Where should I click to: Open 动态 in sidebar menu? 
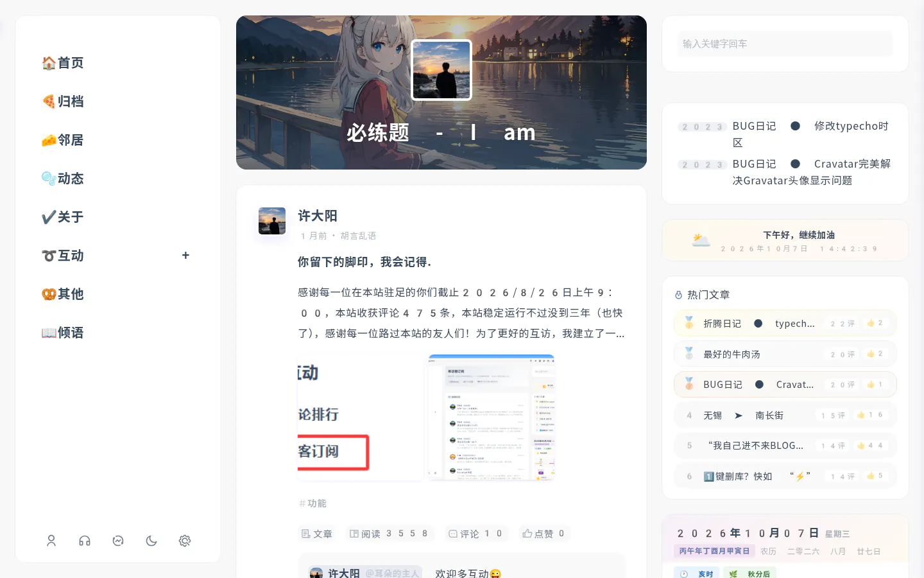(x=63, y=179)
